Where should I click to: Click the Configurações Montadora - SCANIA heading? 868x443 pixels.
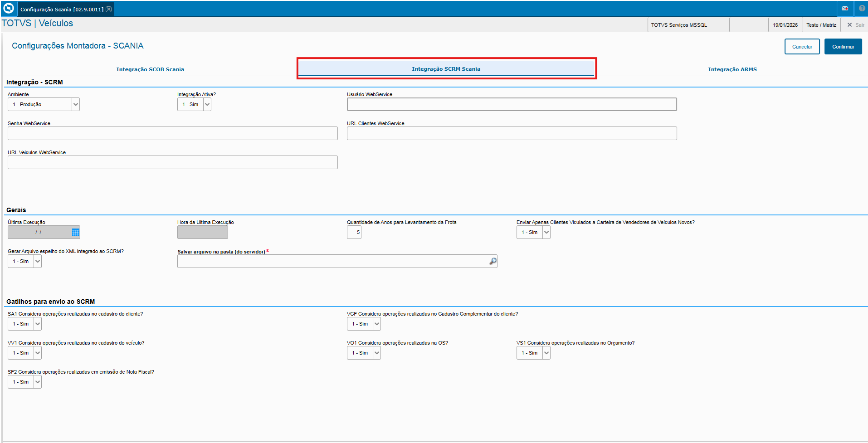78,46
